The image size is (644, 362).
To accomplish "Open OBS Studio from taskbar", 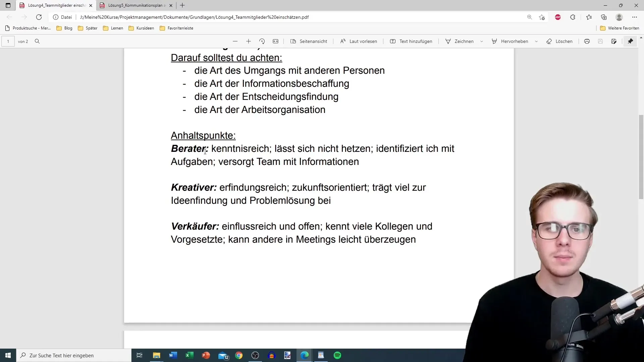I will coord(255,355).
